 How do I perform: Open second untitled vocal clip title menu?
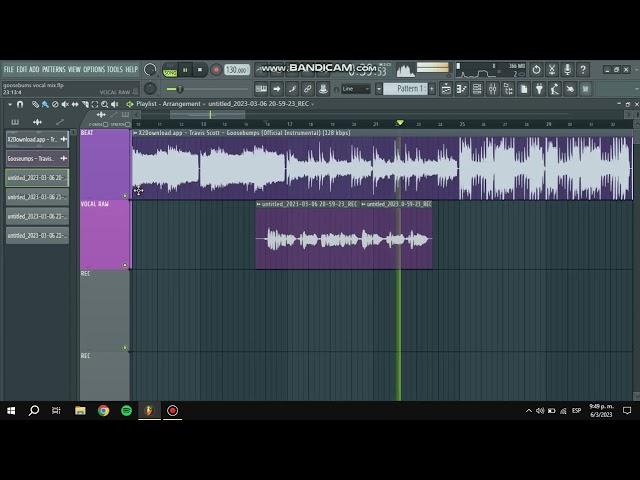point(363,204)
